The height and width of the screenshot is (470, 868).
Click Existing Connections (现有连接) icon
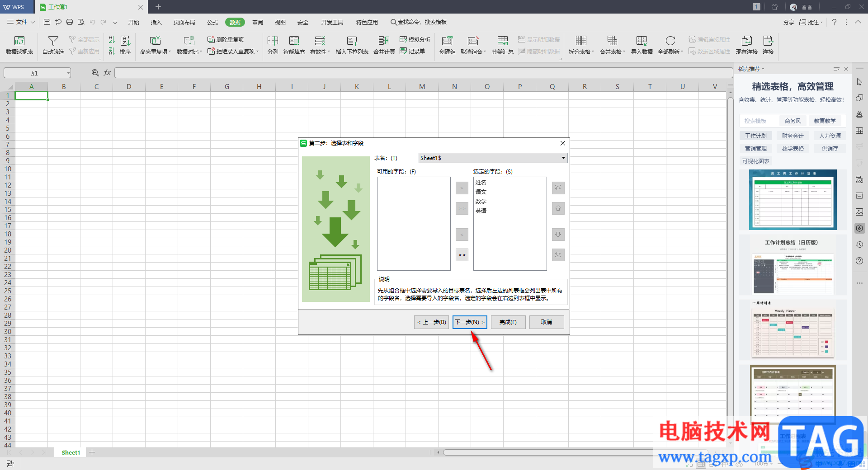747,41
